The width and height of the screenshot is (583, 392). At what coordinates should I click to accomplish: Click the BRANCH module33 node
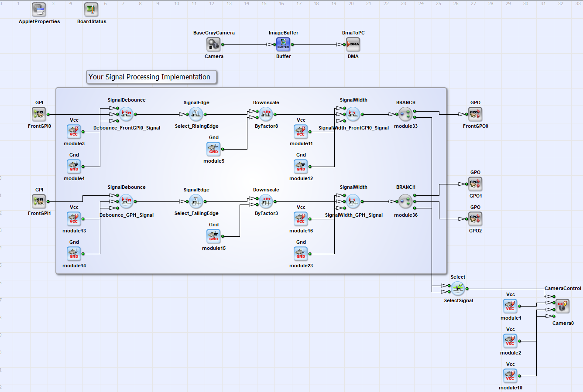click(x=406, y=114)
